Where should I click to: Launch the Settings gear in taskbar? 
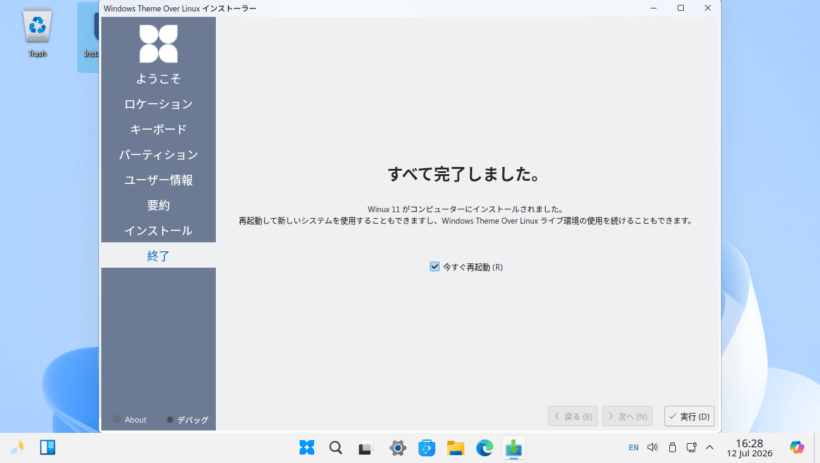click(x=397, y=448)
